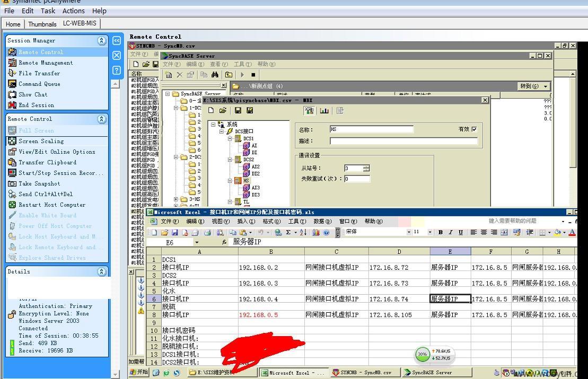Start Show Chat

tap(33, 94)
